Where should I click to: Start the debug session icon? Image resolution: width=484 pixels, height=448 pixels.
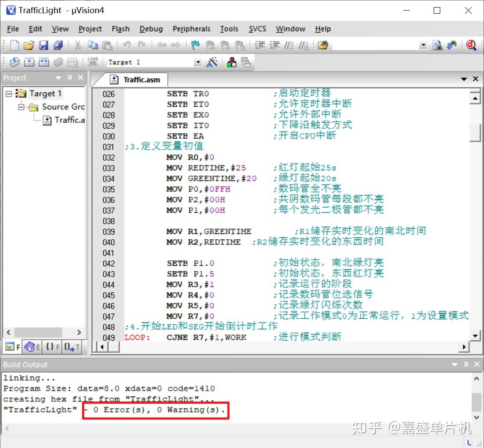471,45
